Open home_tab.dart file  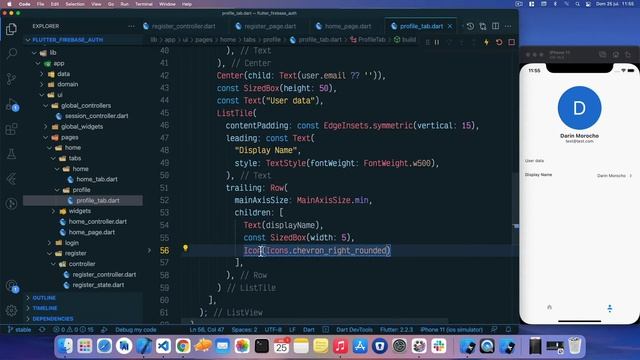97,179
